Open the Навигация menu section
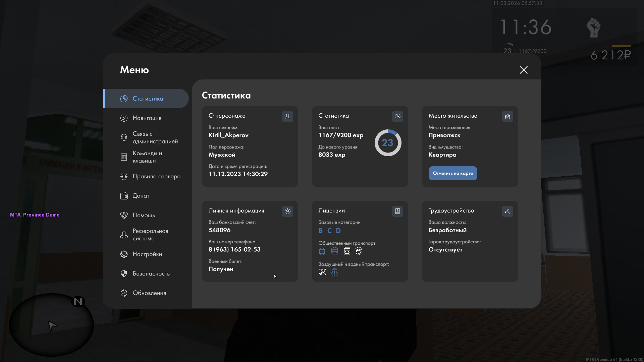Viewport: 644px width, 362px height. 147,118
